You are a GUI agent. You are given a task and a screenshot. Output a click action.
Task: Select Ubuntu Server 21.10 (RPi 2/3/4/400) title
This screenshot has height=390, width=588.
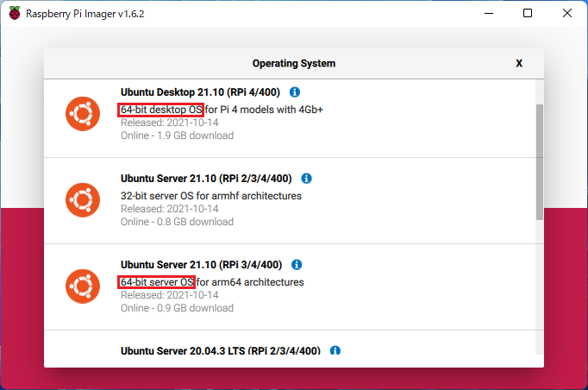[206, 179]
